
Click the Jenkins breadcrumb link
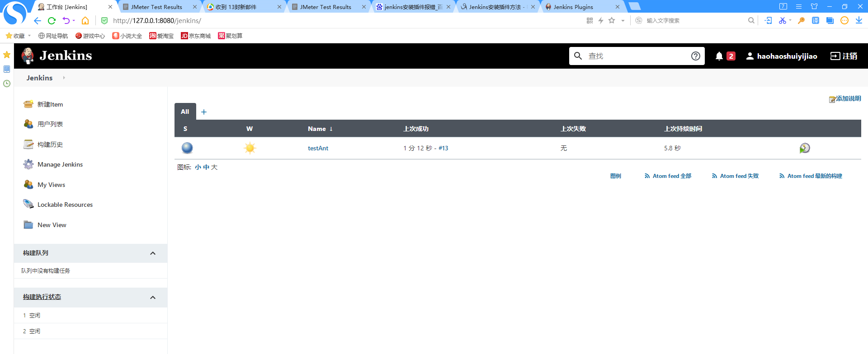tap(39, 78)
